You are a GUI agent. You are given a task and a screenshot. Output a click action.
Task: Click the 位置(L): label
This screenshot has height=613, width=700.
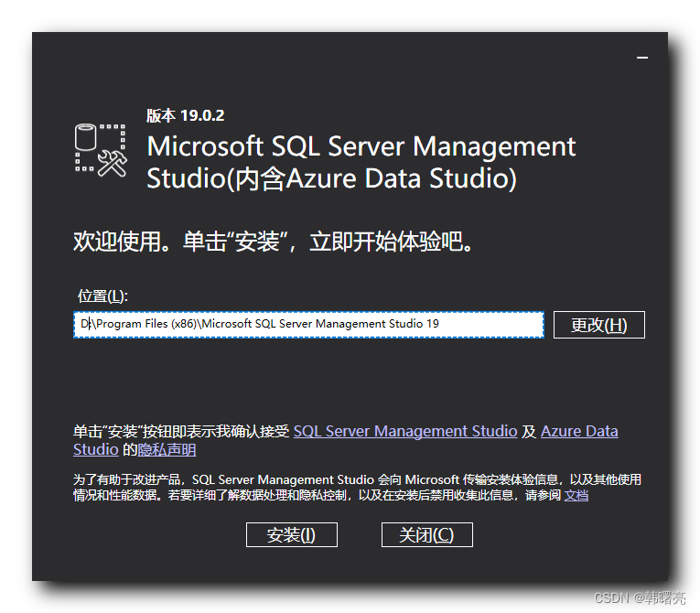(x=102, y=296)
